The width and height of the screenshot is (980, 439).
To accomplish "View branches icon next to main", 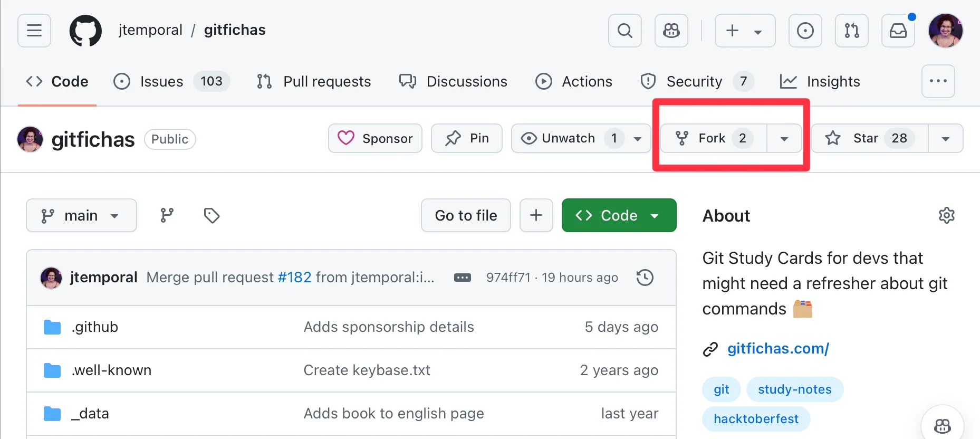I will (x=167, y=215).
